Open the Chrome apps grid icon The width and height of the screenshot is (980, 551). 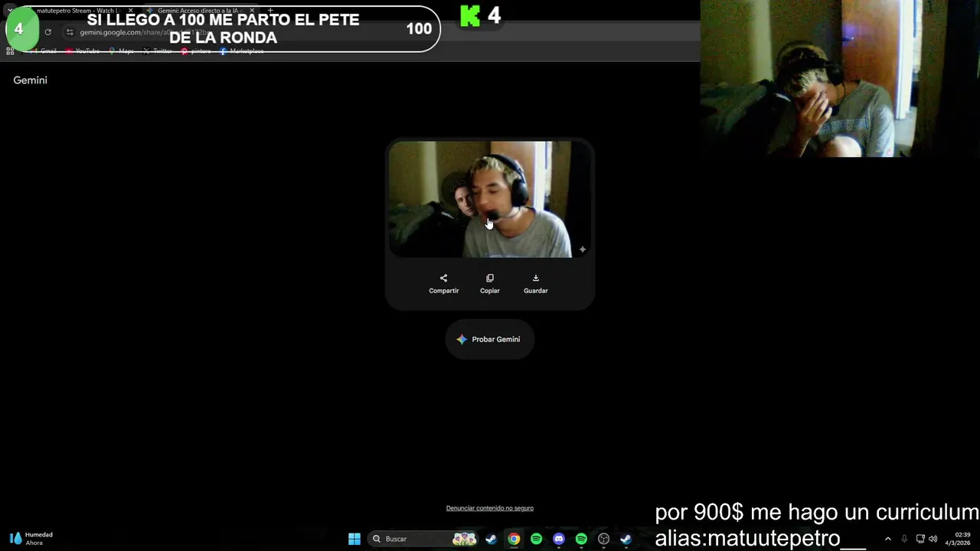pos(10,51)
